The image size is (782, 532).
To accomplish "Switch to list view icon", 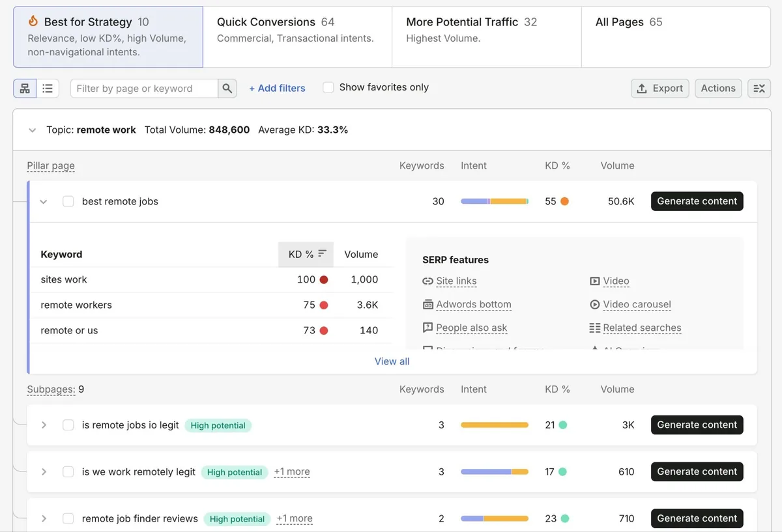I will pyautogui.click(x=48, y=89).
